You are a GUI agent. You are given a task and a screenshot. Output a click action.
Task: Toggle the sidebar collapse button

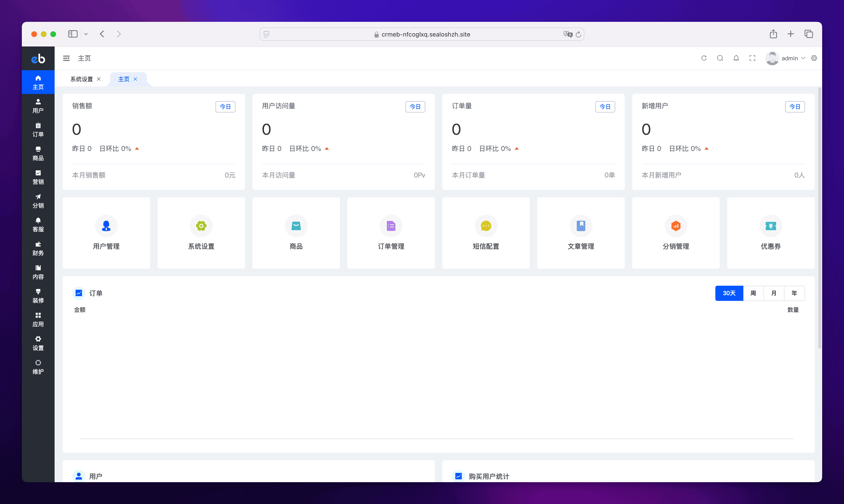coord(66,58)
